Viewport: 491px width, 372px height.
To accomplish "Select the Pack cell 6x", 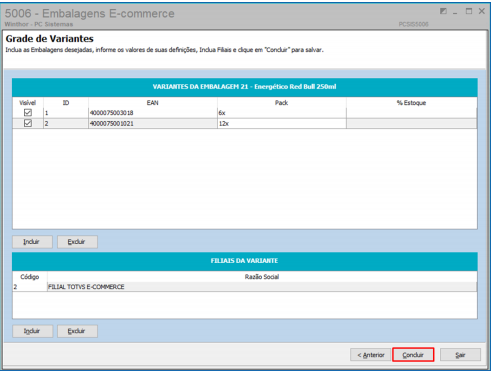I will 282,113.
